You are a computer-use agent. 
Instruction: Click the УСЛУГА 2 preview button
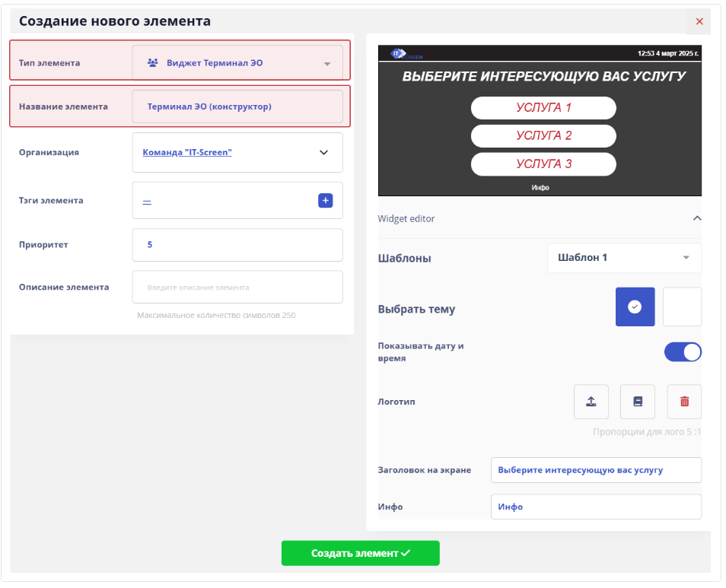(x=543, y=136)
